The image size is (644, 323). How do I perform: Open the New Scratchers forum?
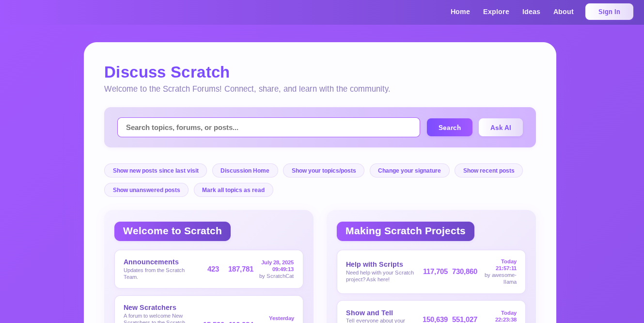(150, 307)
